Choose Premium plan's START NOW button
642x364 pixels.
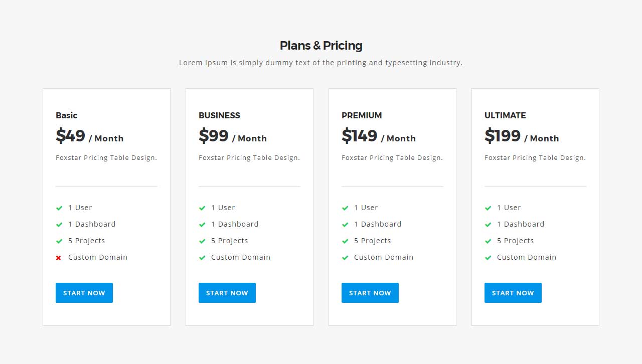coord(370,293)
